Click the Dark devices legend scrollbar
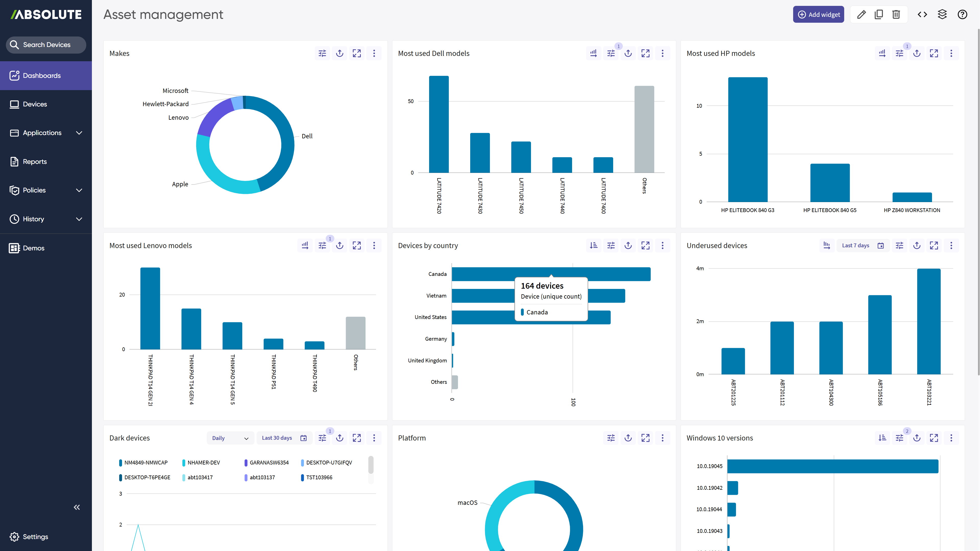980x551 pixels. [371, 465]
